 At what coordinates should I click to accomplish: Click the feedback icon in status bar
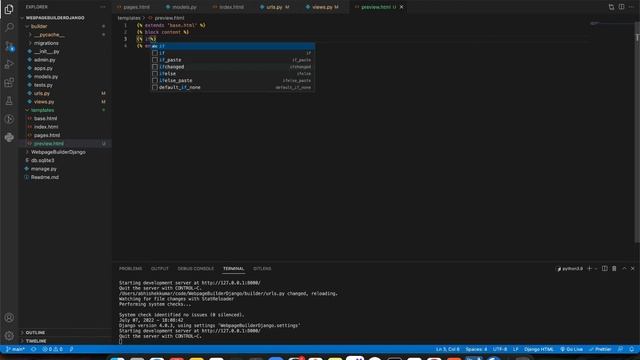620,349
